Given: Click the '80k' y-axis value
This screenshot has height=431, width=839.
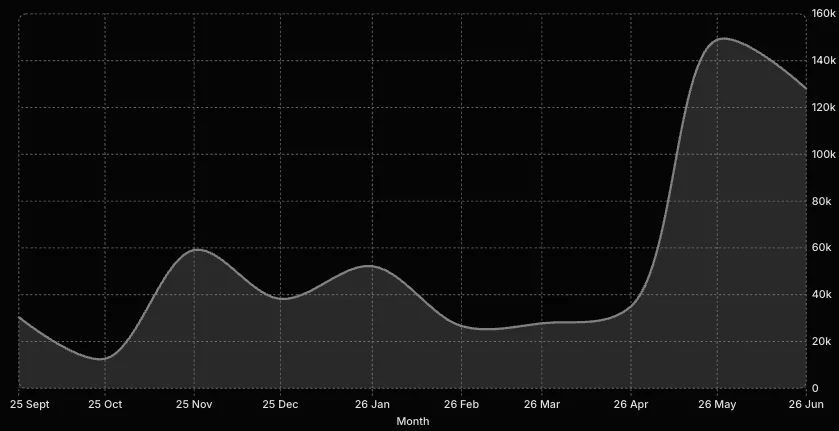Looking at the screenshot, I should click(821, 201).
